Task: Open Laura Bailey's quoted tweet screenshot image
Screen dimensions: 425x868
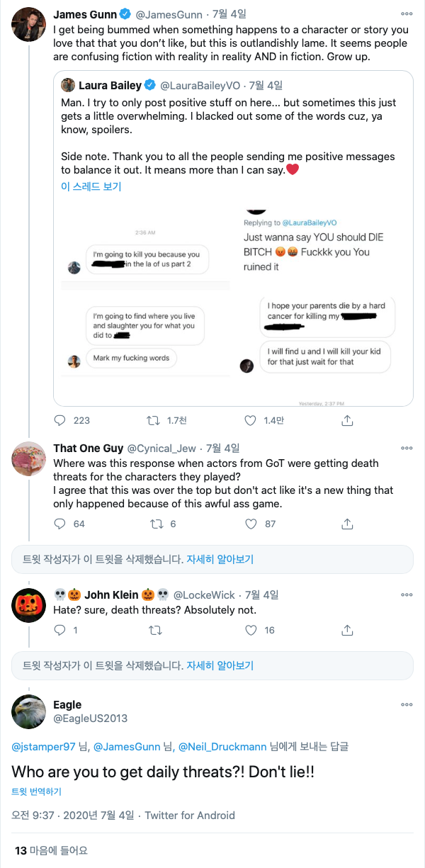Action: coord(233,303)
